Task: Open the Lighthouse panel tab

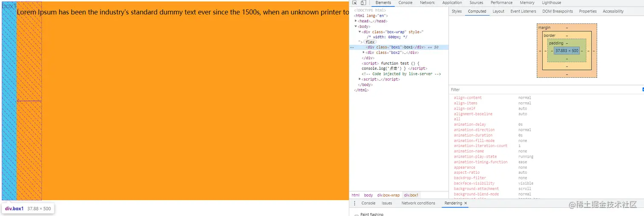Action: (551, 3)
